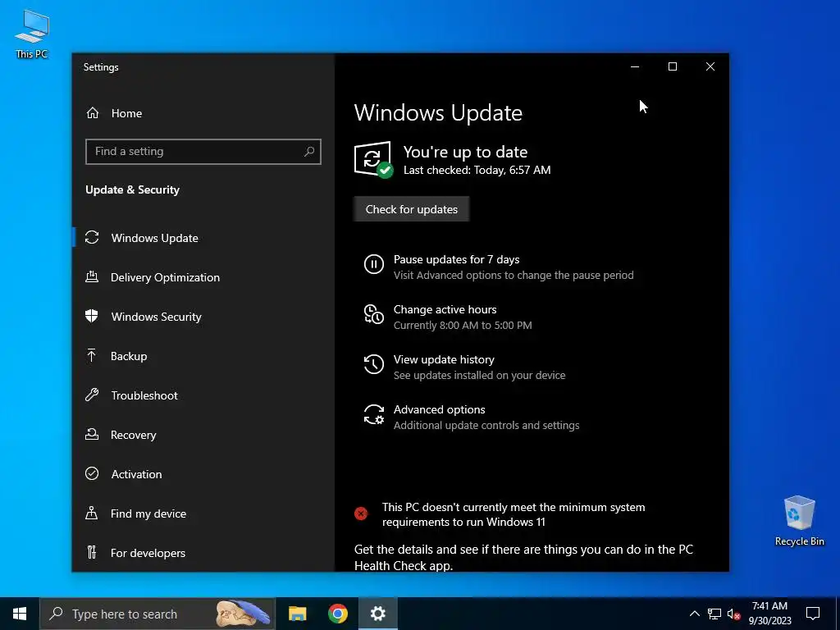Click the Troubleshoot wrench icon
This screenshot has height=630, width=840.
[x=92, y=395]
